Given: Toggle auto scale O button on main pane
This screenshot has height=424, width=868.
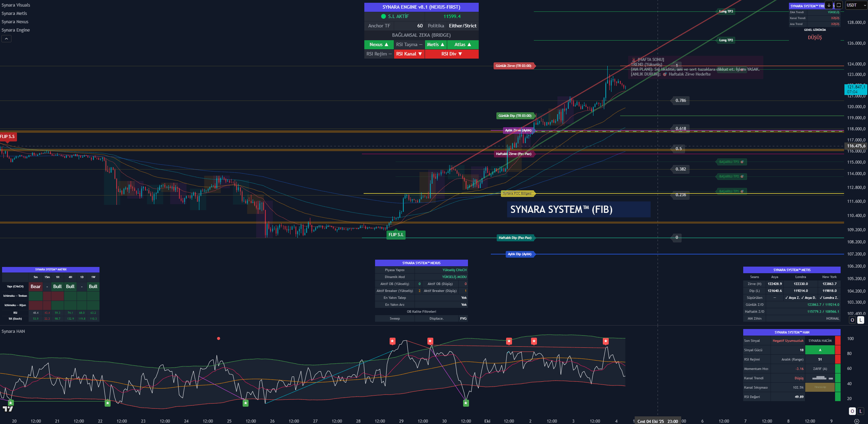Looking at the screenshot, I should 852,320.
